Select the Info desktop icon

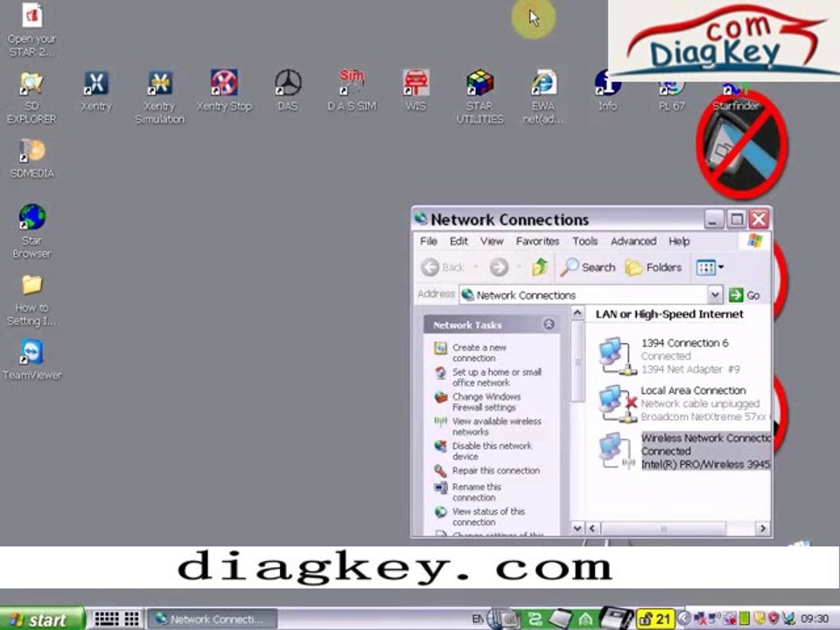point(607,91)
